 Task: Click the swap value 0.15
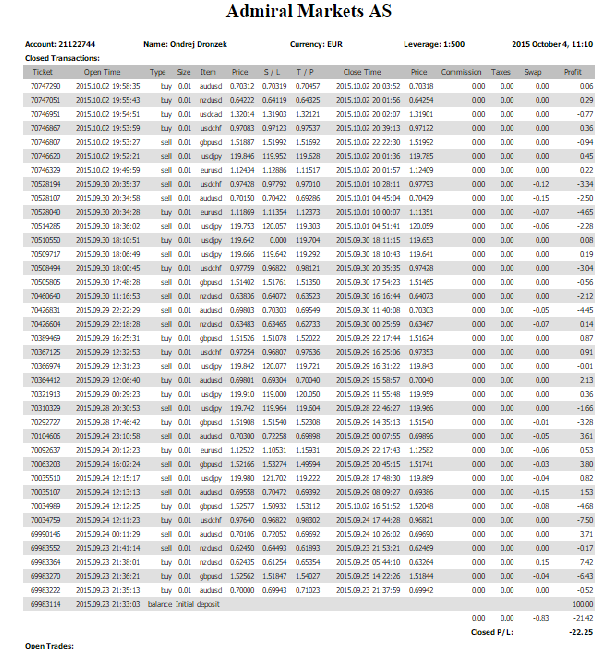point(542,562)
